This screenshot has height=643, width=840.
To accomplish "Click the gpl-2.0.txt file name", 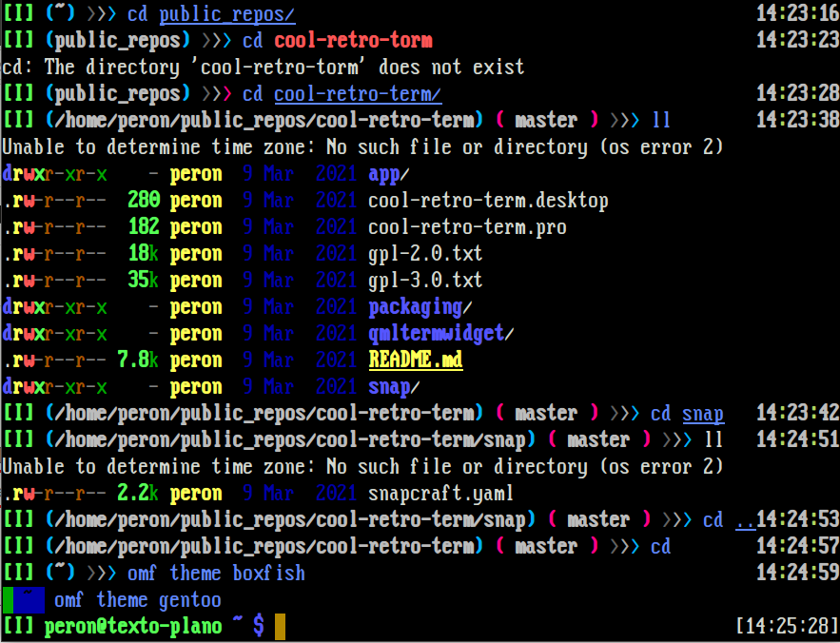I will (x=425, y=254).
